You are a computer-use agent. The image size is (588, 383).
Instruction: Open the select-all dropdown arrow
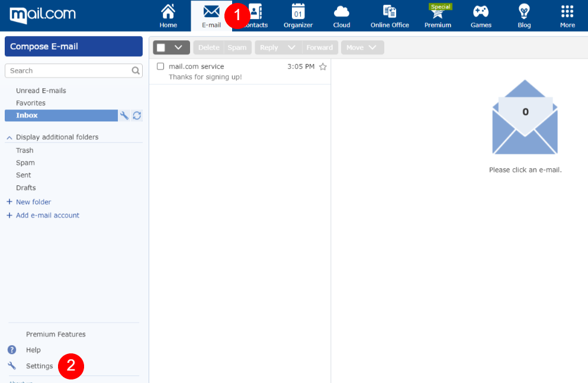tap(178, 48)
